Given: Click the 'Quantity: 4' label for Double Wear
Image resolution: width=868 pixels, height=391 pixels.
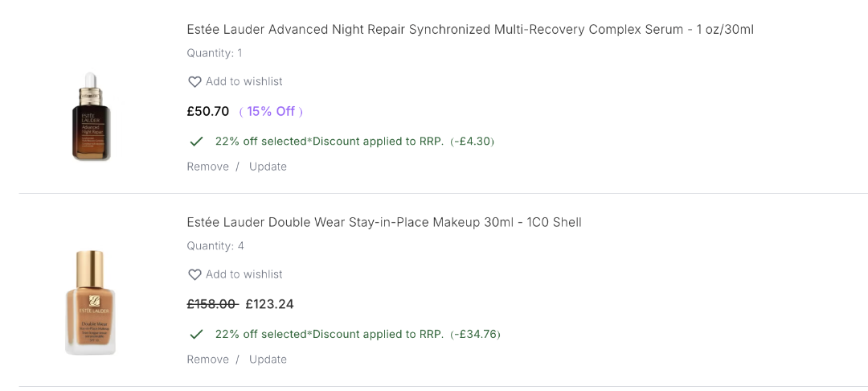Looking at the screenshot, I should (215, 246).
